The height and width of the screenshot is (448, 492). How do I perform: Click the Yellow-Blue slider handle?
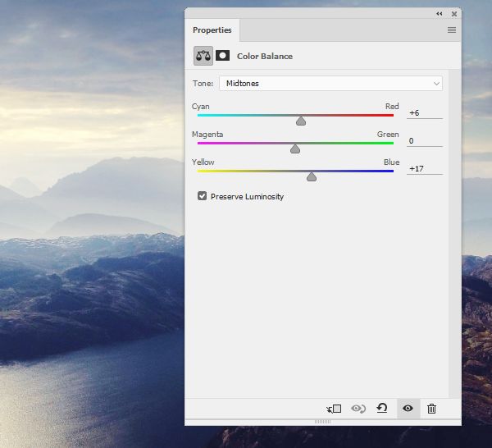point(312,176)
